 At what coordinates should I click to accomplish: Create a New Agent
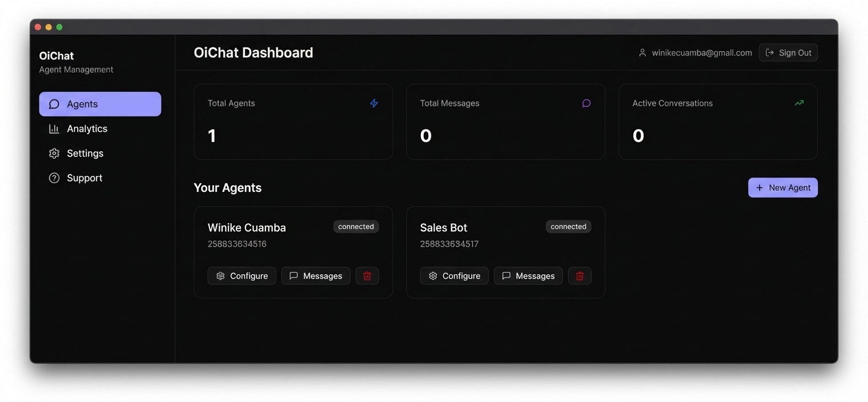tap(783, 187)
